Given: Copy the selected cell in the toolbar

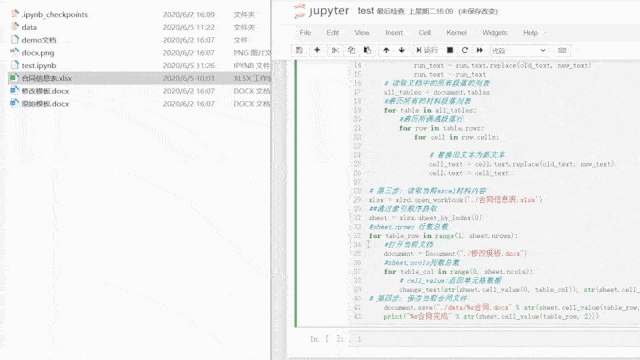Looking at the screenshot, I should pyautogui.click(x=351, y=50).
